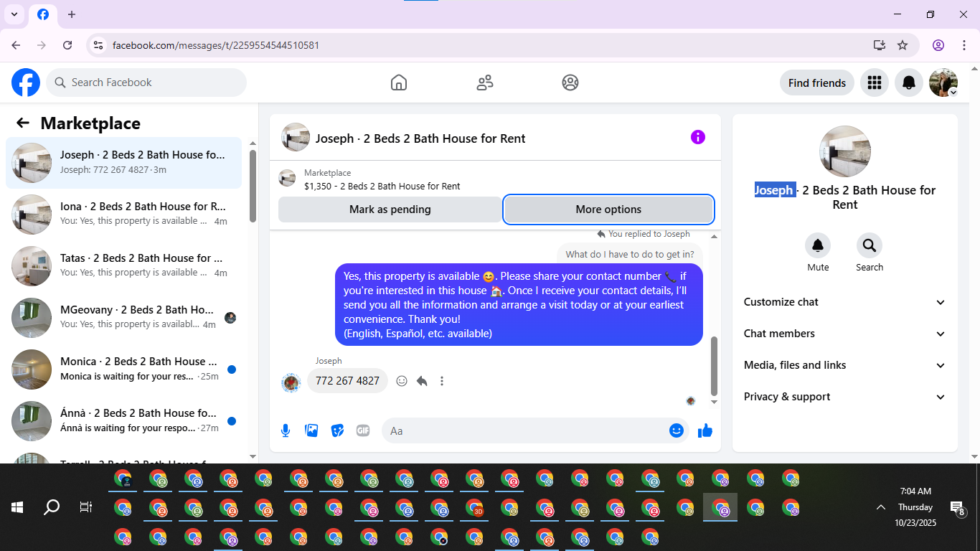Open site information icon in address bar
This screenshot has height=551, width=980.
click(98, 45)
